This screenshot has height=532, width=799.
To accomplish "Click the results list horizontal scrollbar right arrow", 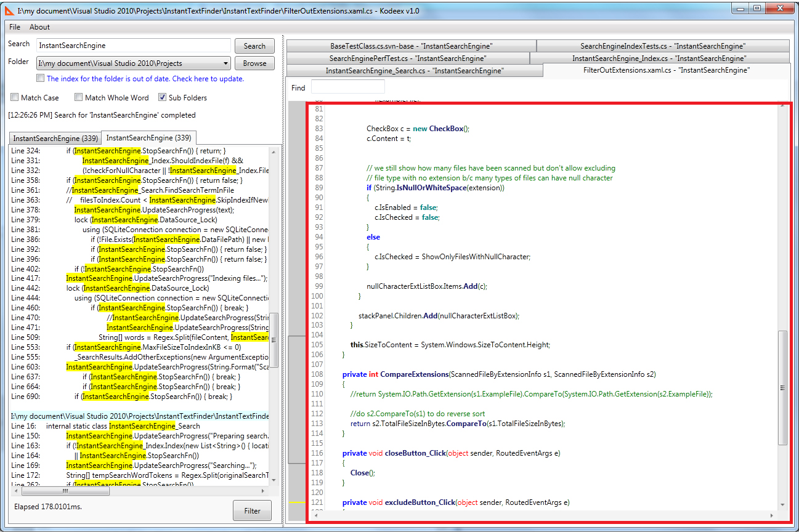I will pyautogui.click(x=264, y=491).
